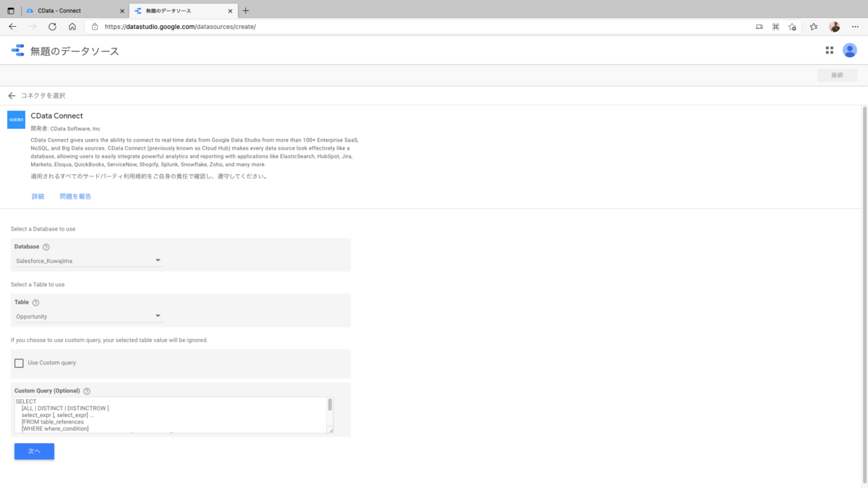Image resolution: width=868 pixels, height=488 pixels.
Task: Switch to the CData - Connect tab
Action: pyautogui.click(x=75, y=11)
